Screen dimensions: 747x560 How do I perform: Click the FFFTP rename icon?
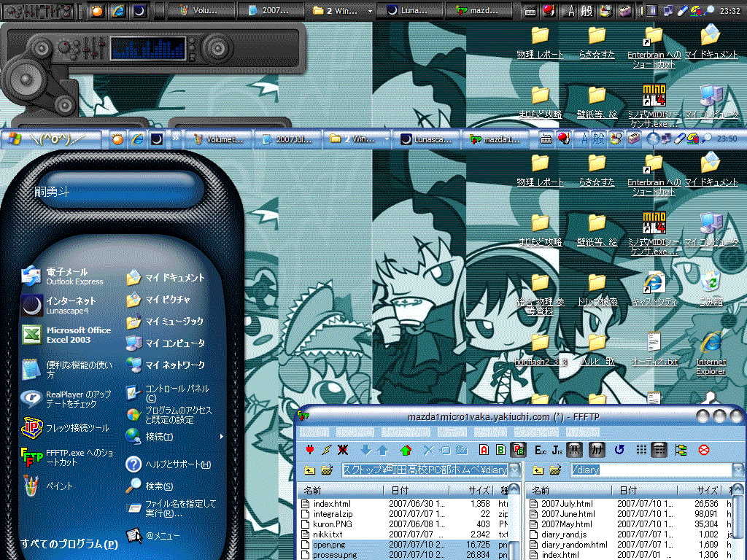coord(445,450)
